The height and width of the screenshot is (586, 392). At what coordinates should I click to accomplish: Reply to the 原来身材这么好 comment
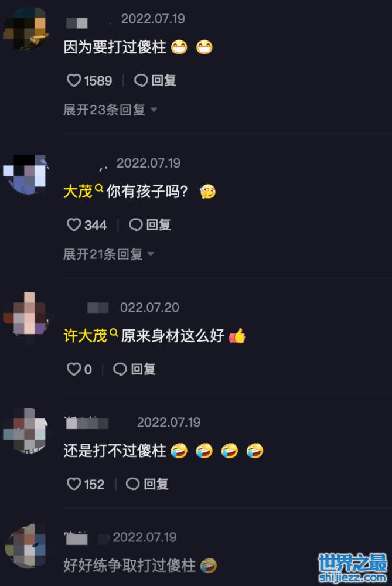point(134,369)
